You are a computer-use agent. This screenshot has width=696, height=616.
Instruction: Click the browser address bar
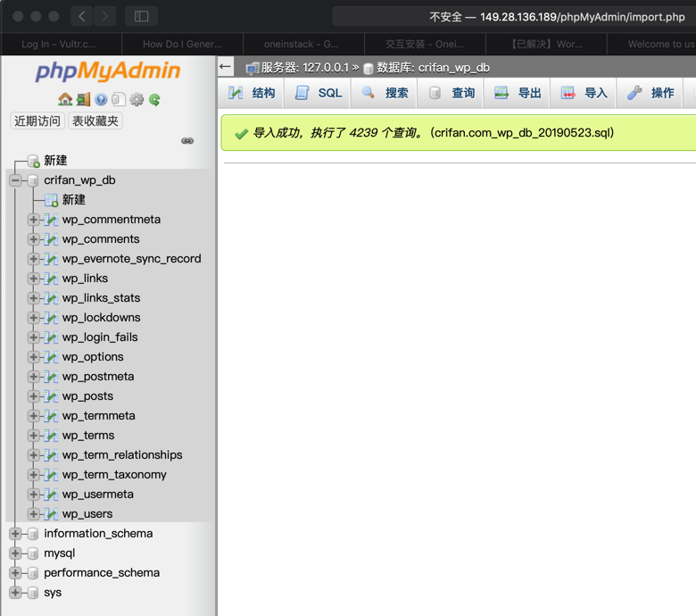pyautogui.click(x=514, y=17)
